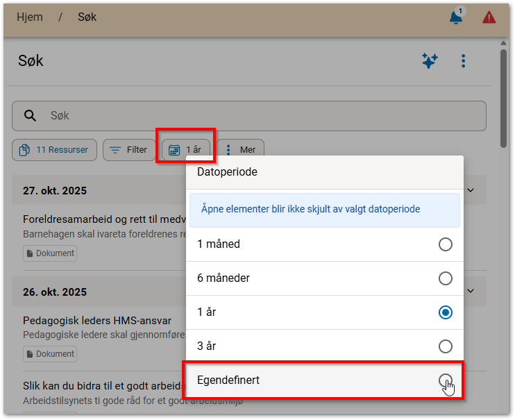515x420 pixels.
Task: Click the AI sparkle icon
Action: [x=430, y=61]
